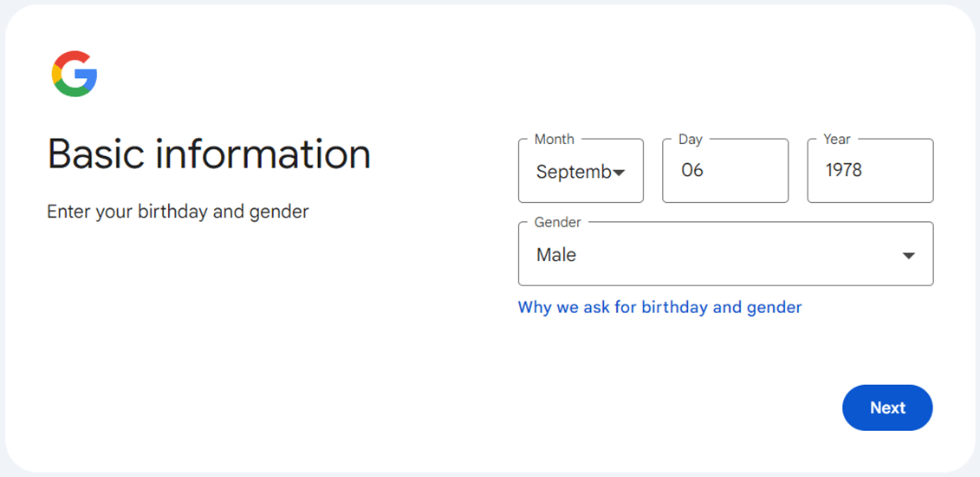Image resolution: width=980 pixels, height=477 pixels.
Task: Click the Year field label
Action: (836, 139)
